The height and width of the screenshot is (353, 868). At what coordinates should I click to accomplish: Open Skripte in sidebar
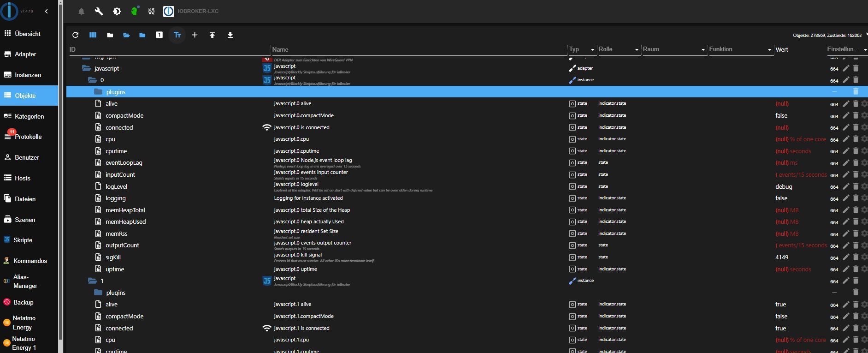pos(29,240)
